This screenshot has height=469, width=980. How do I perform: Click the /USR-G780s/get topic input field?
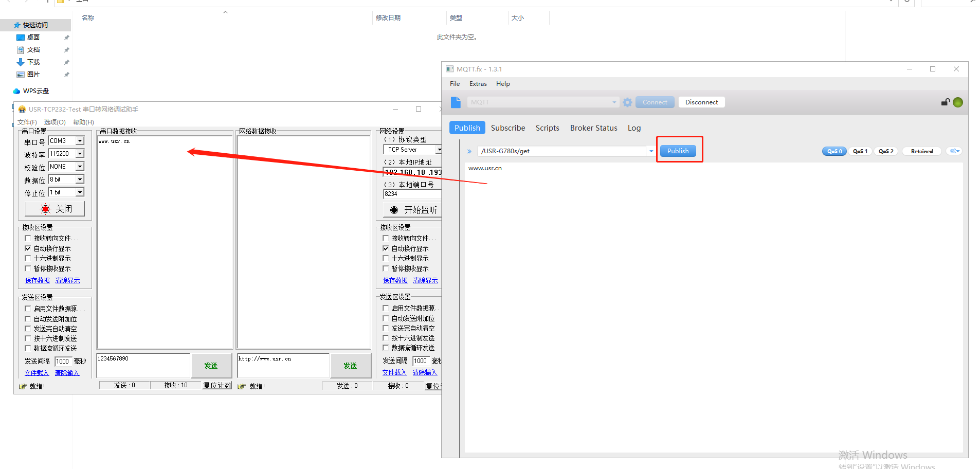coord(561,151)
